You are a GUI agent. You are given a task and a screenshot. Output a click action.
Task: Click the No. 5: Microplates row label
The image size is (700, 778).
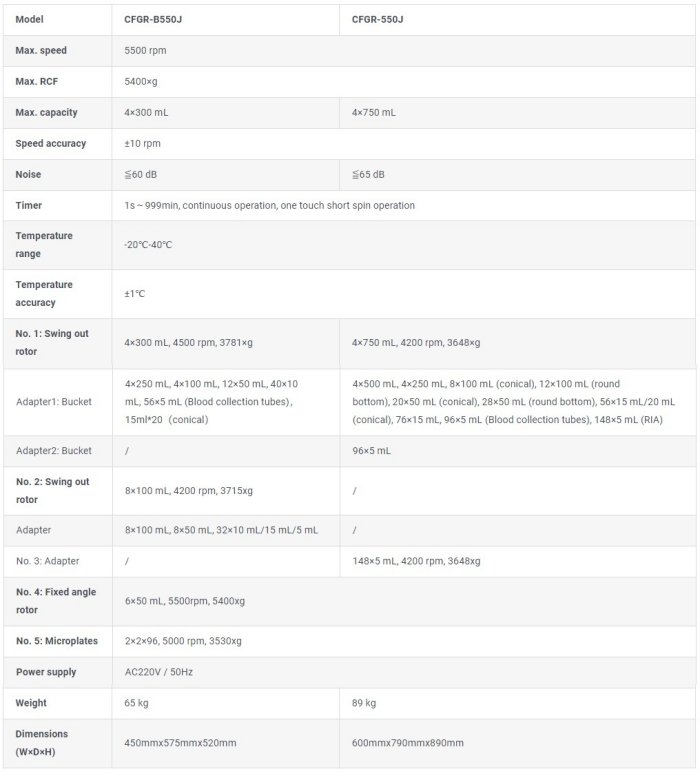58,641
